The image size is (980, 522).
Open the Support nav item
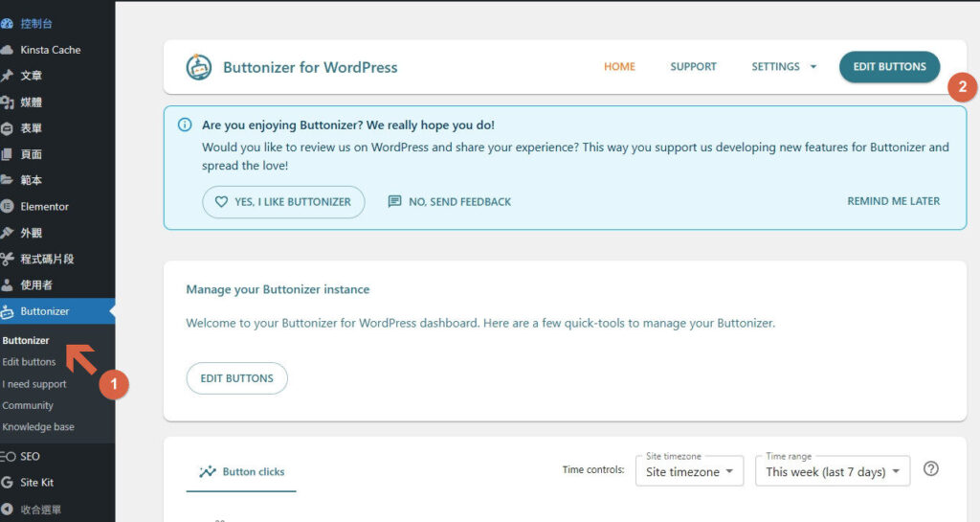coord(693,67)
